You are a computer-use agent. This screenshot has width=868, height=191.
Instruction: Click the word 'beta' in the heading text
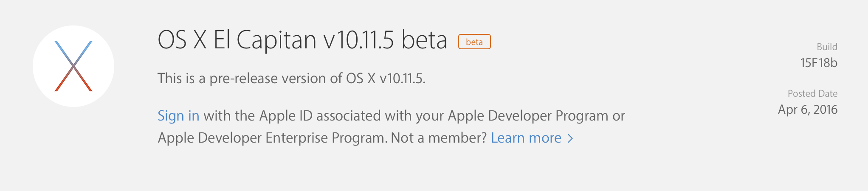point(424,40)
